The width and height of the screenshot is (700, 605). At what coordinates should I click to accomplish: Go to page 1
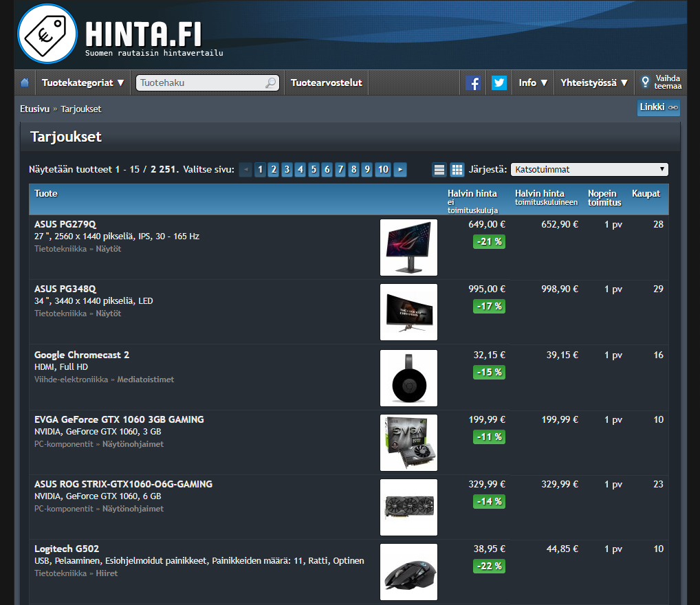pyautogui.click(x=261, y=170)
